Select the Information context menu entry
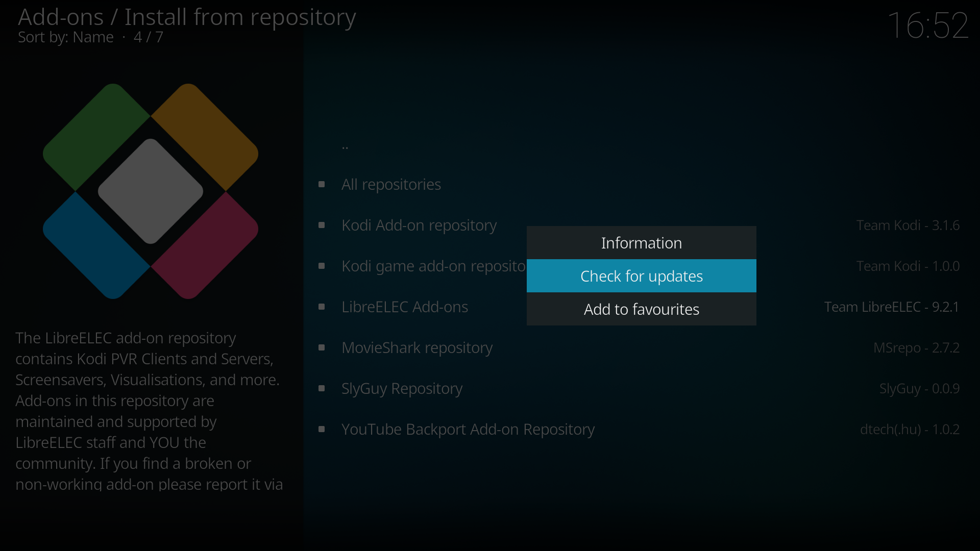Screen dimensions: 980x551 641,243
